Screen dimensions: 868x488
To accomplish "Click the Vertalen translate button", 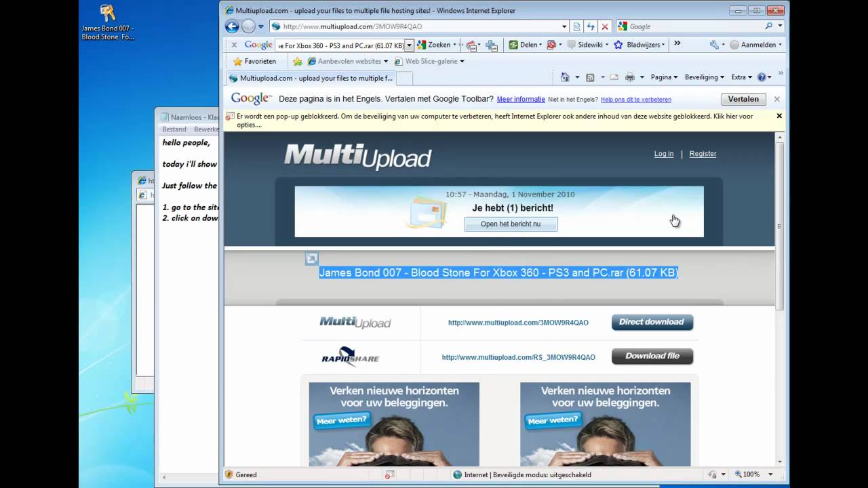I will pyautogui.click(x=743, y=99).
